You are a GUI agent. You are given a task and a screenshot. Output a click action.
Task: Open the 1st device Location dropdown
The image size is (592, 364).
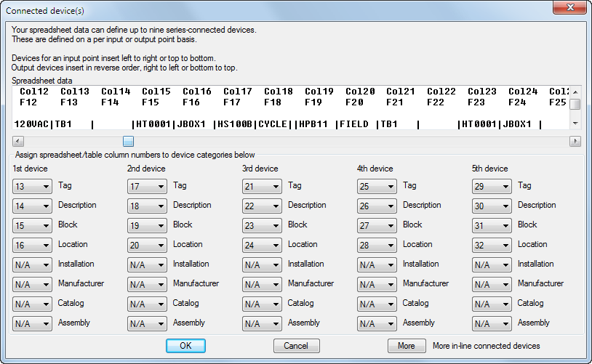[x=32, y=245]
